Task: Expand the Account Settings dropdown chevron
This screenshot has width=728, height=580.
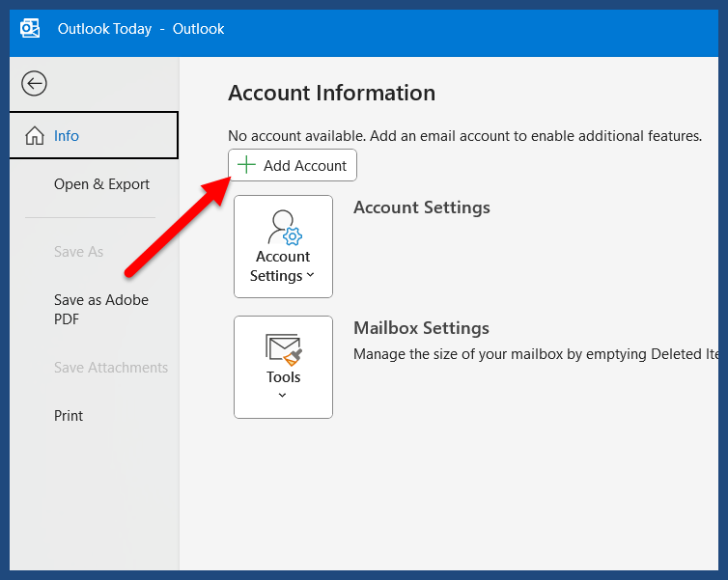Action: coord(311,275)
